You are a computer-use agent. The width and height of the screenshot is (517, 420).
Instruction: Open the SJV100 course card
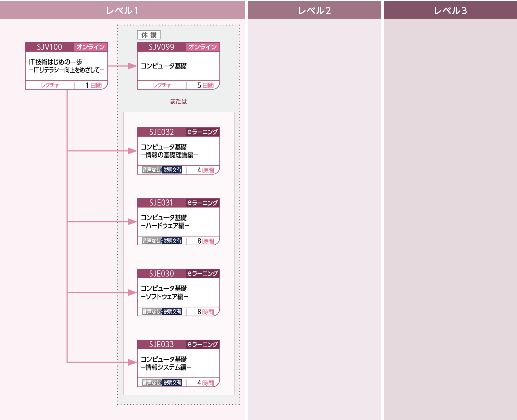pyautogui.click(x=66, y=66)
